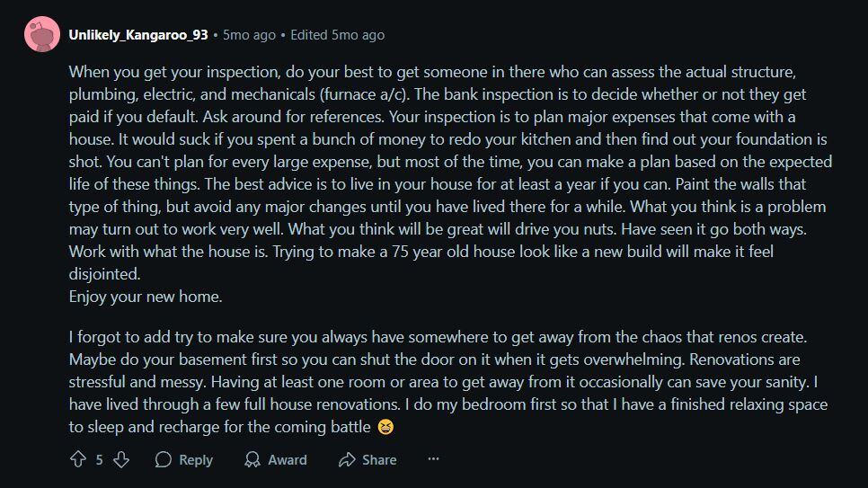Click the Award text label
The width and height of the screenshot is (868, 488).
[x=288, y=460]
